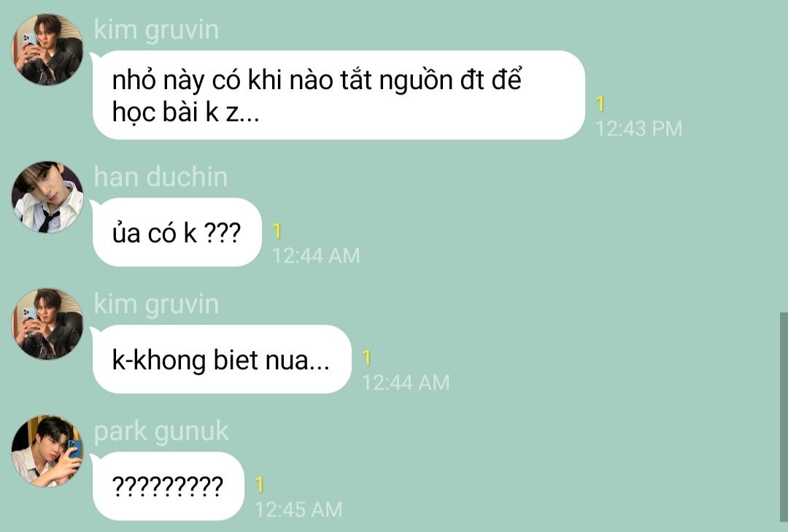788x532 pixels.
Task: Tap unread count '1' by 'ủa có k' message
Action: (x=277, y=231)
